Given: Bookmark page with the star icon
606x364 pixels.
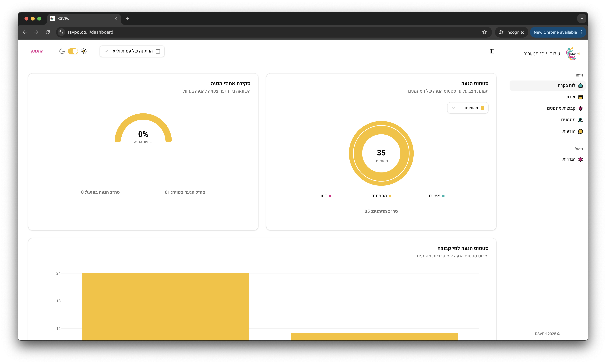Looking at the screenshot, I should coord(484,32).
